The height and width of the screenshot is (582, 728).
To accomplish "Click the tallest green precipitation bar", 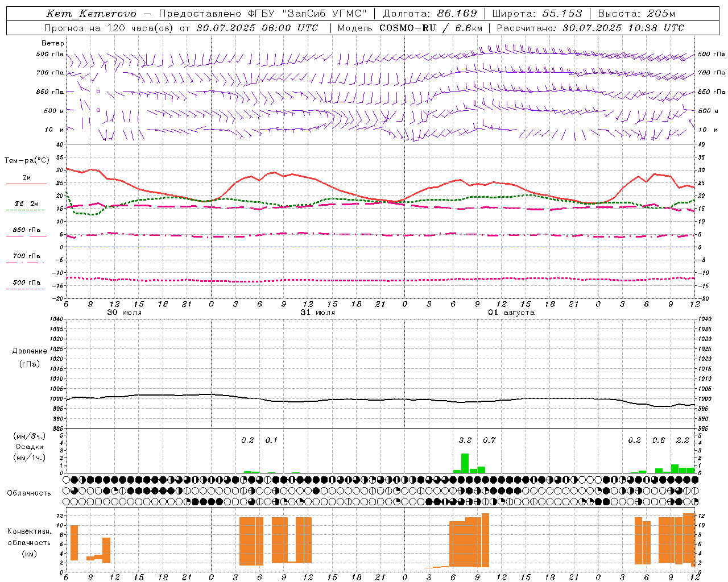I will click(x=465, y=463).
